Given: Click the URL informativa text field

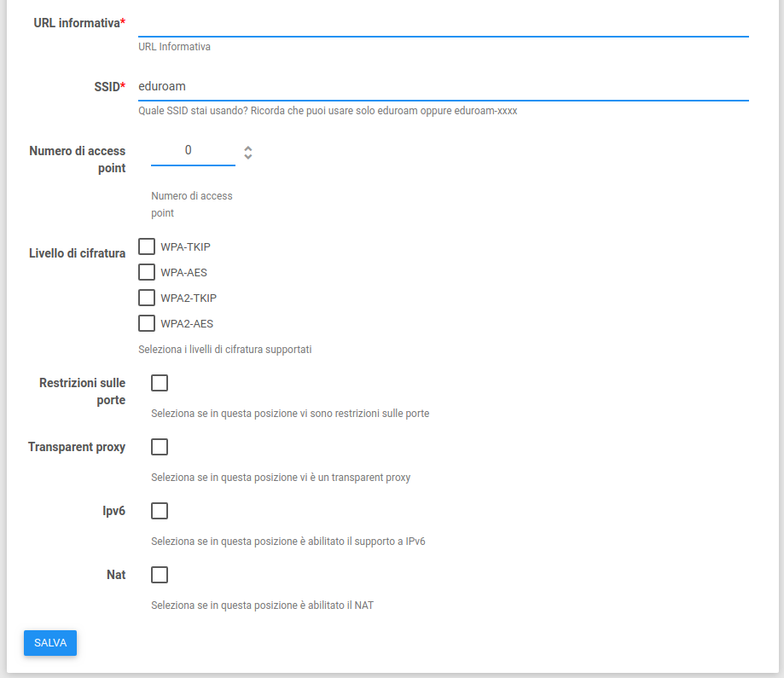Looking at the screenshot, I should 443,23.
